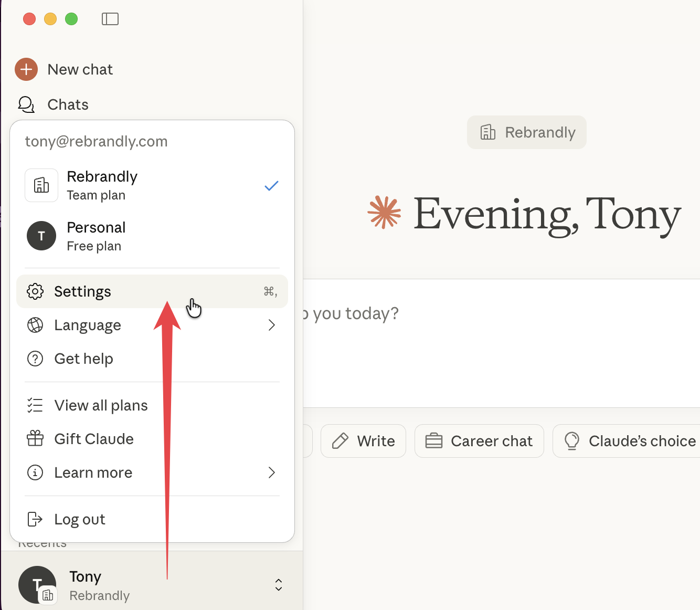700x610 pixels.
Task: Toggle the sidebar panel icon
Action: 110,19
